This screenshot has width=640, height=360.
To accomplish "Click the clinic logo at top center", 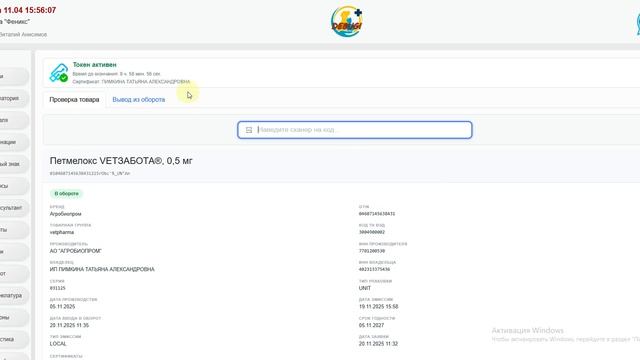I will 347,22.
